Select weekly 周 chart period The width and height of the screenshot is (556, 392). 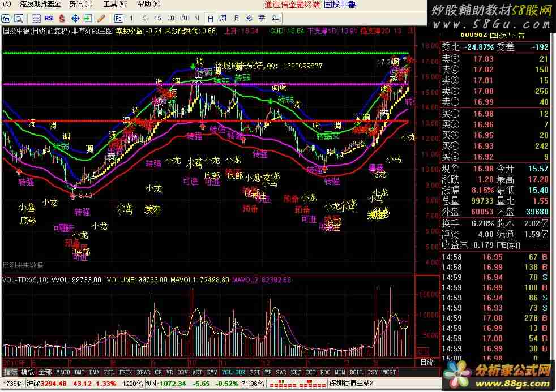(223, 18)
